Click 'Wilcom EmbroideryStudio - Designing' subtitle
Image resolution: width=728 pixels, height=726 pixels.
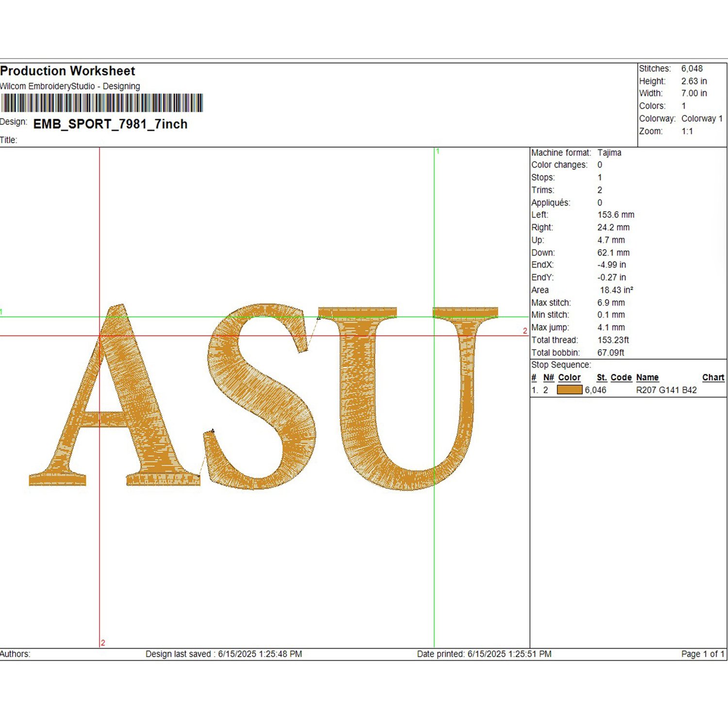click(x=70, y=86)
